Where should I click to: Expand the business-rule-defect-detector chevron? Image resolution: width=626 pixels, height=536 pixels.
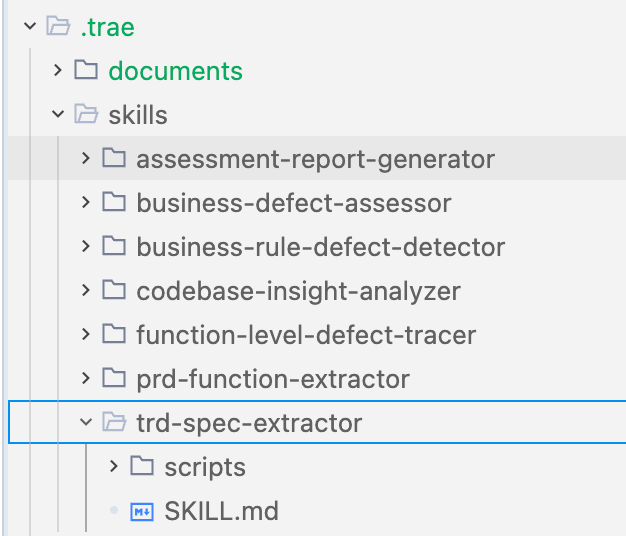click(x=85, y=246)
